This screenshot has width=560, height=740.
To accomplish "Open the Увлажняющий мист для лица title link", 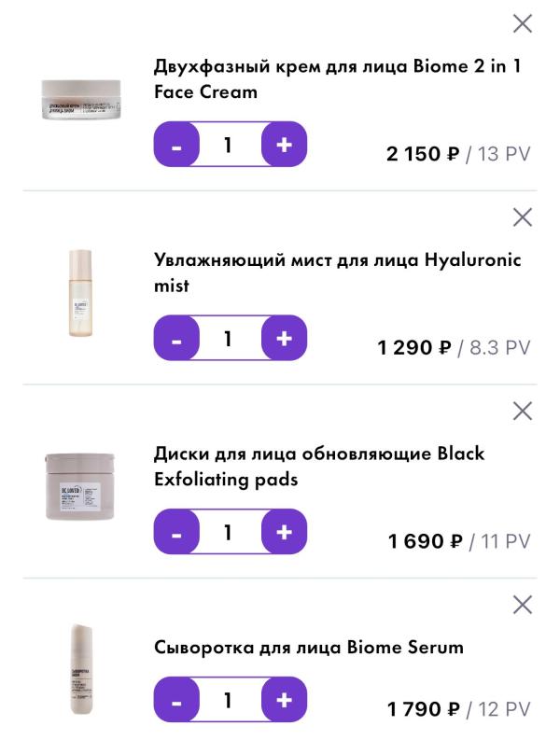I will [337, 272].
